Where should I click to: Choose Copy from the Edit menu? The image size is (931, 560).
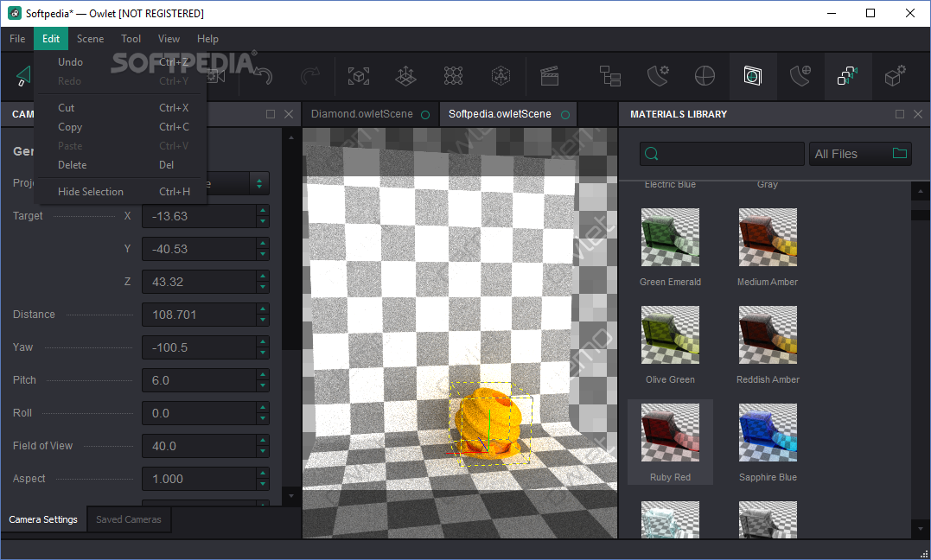pos(120,126)
